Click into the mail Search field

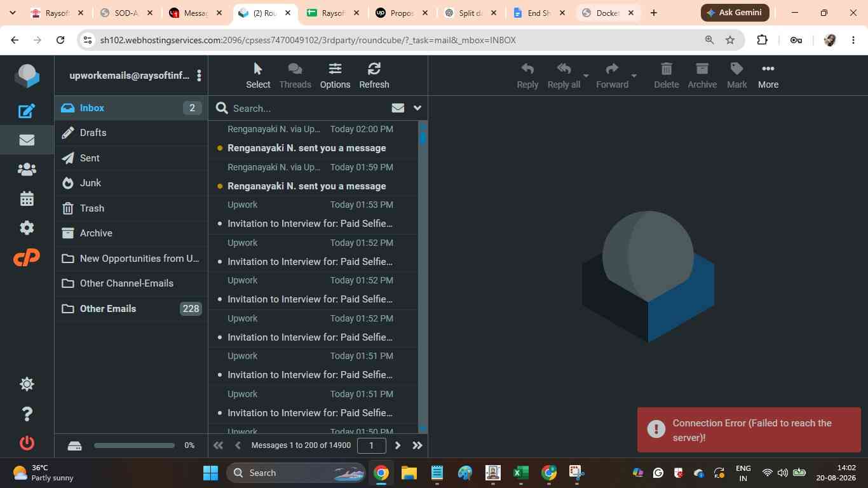[x=307, y=108]
